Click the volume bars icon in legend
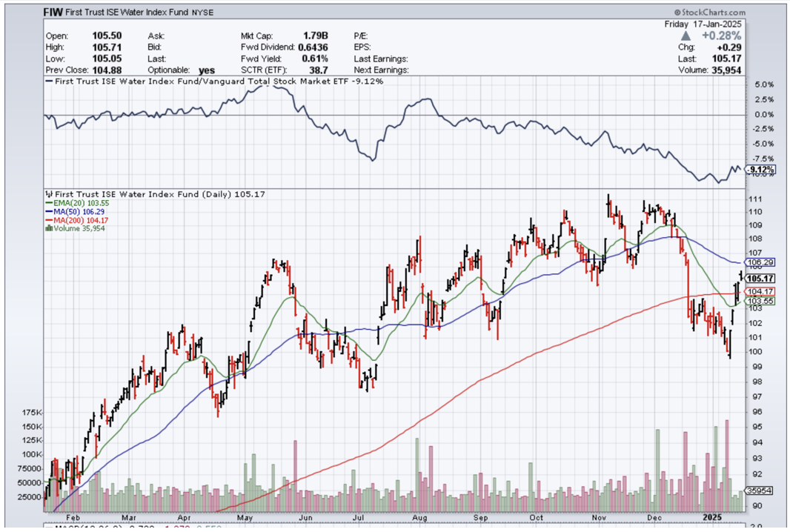This screenshot has height=532, width=790. tap(49, 228)
